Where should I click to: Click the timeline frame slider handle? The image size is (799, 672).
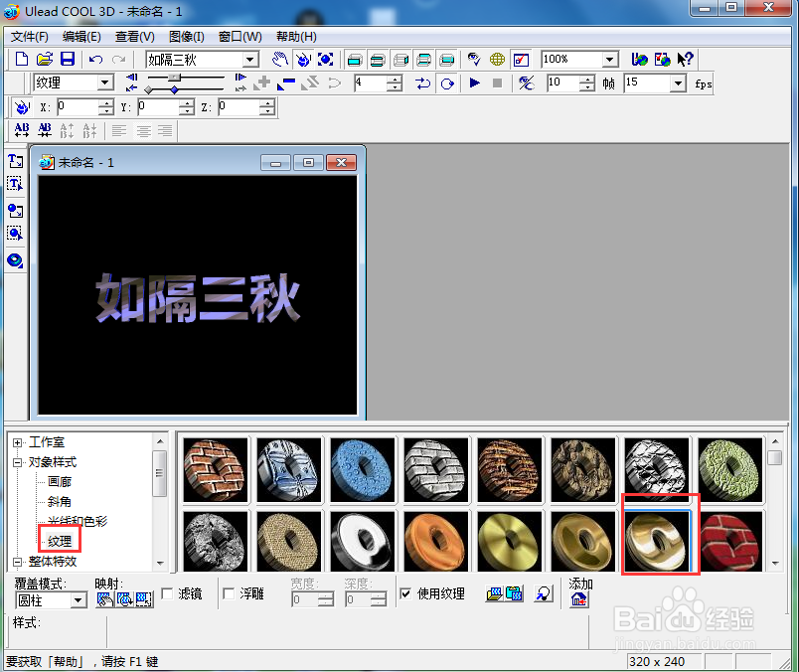pos(174,77)
